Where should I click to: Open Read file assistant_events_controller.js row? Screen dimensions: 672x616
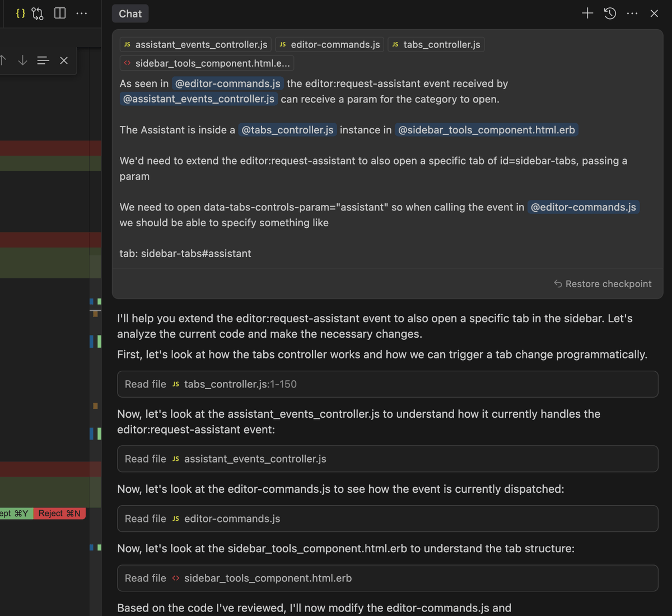point(388,459)
